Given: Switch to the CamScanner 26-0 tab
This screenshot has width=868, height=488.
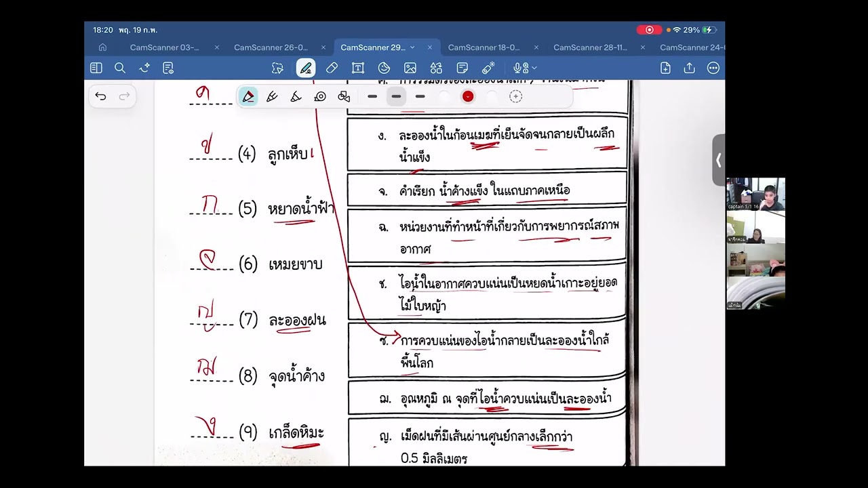Looking at the screenshot, I should click(x=271, y=47).
